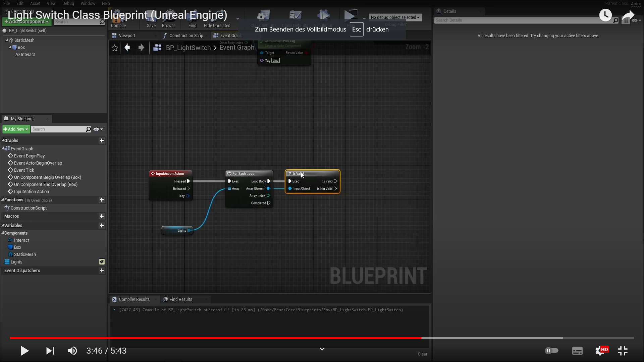Select Event BeginPlay in graph list
Image resolution: width=644 pixels, height=362 pixels.
click(29, 156)
